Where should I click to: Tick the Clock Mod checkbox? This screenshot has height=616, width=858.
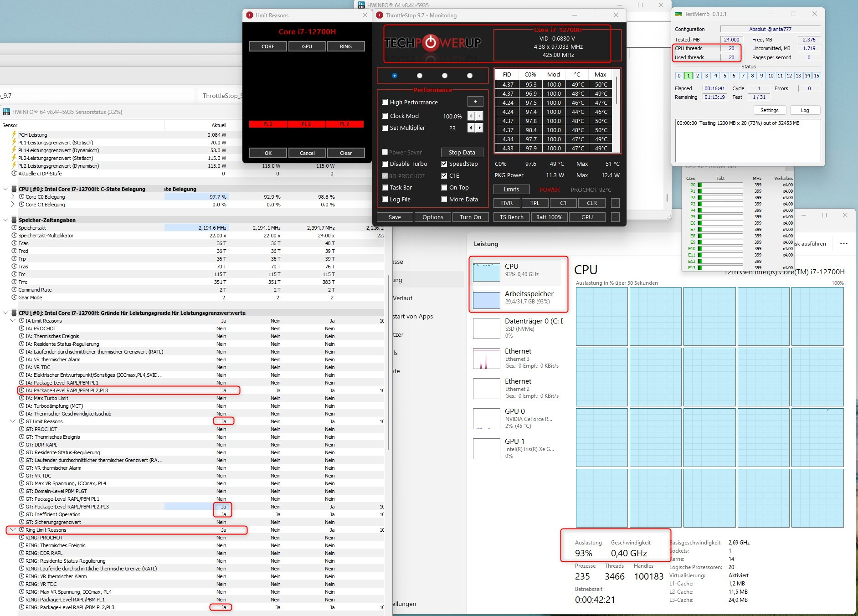[385, 116]
